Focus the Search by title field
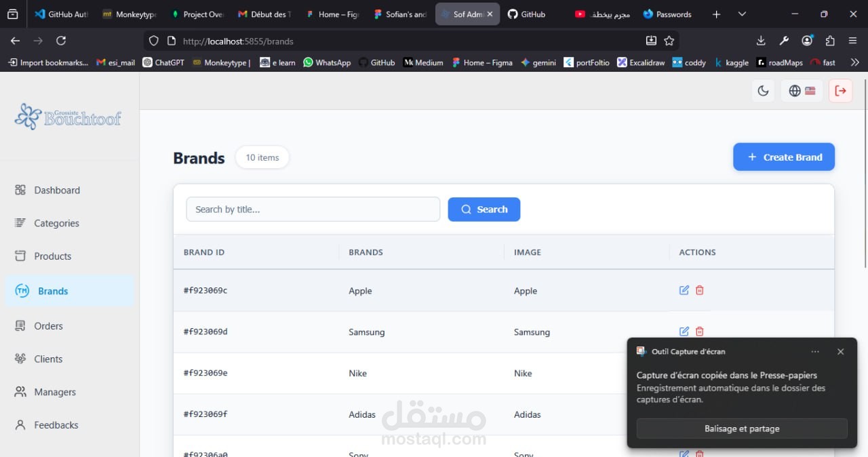868x457 pixels. click(313, 210)
